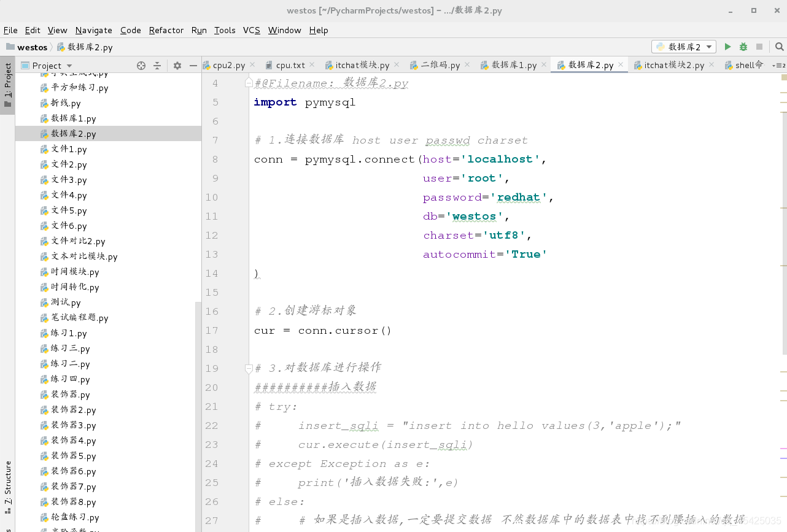
Task: Open the File menu
Action: tap(10, 30)
